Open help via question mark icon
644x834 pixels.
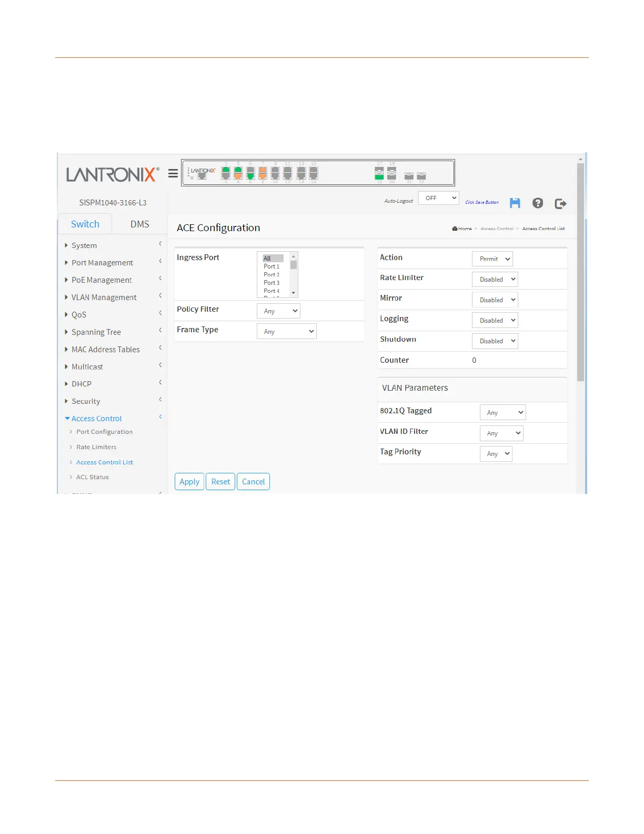538,203
